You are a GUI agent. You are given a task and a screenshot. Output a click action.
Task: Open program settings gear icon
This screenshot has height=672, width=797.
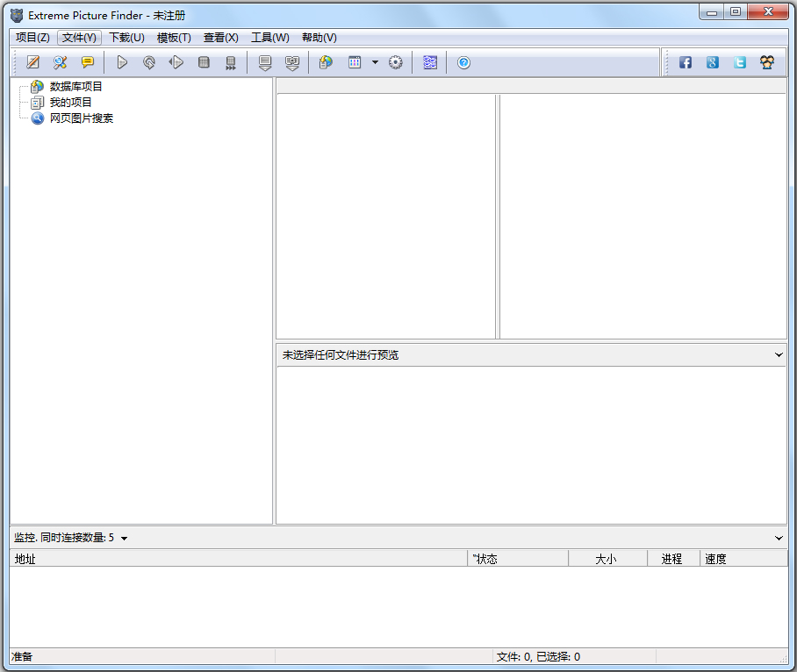pos(395,62)
